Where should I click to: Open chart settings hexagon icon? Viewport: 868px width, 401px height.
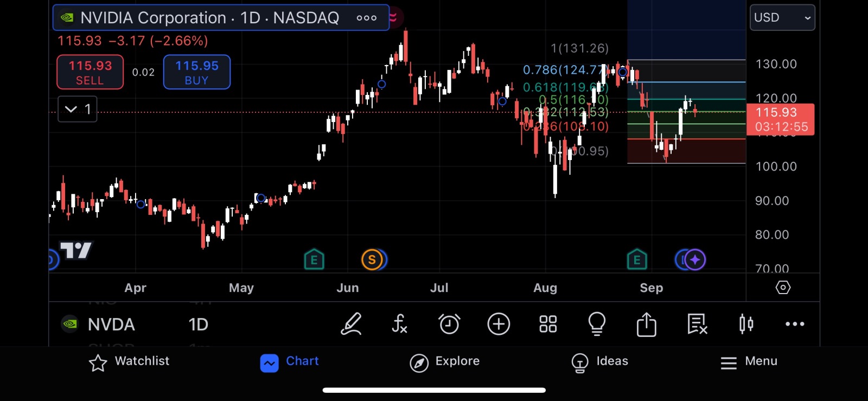point(783,287)
